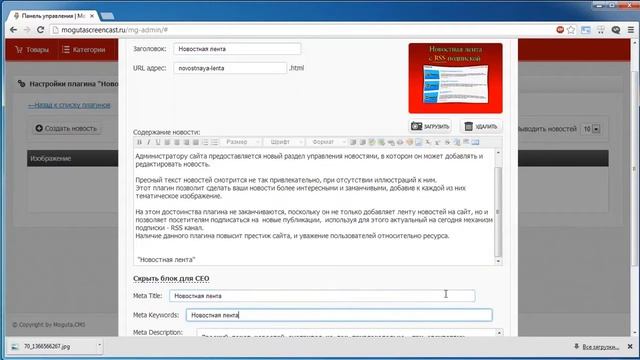Click the browser address bar URL
Screen dimensions: 640x360
[115, 30]
